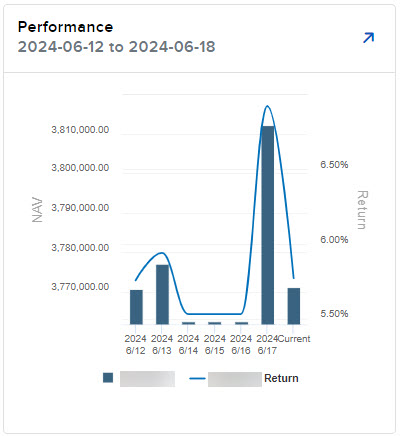Screen dimensions: 400x436
Task: Click the 2024-06-12 to 2024-06-18 date range
Action: click(x=116, y=47)
